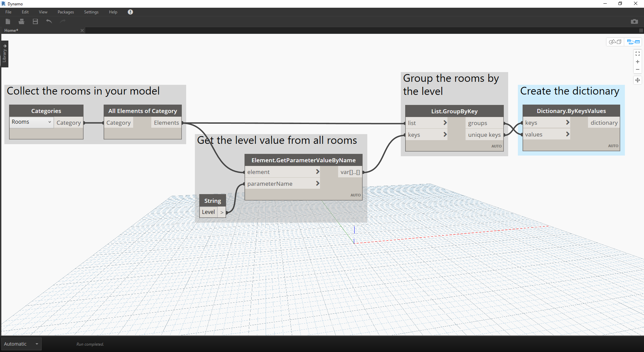This screenshot has width=644, height=352.
Task: Expand the Library side panel
Action: 5,54
